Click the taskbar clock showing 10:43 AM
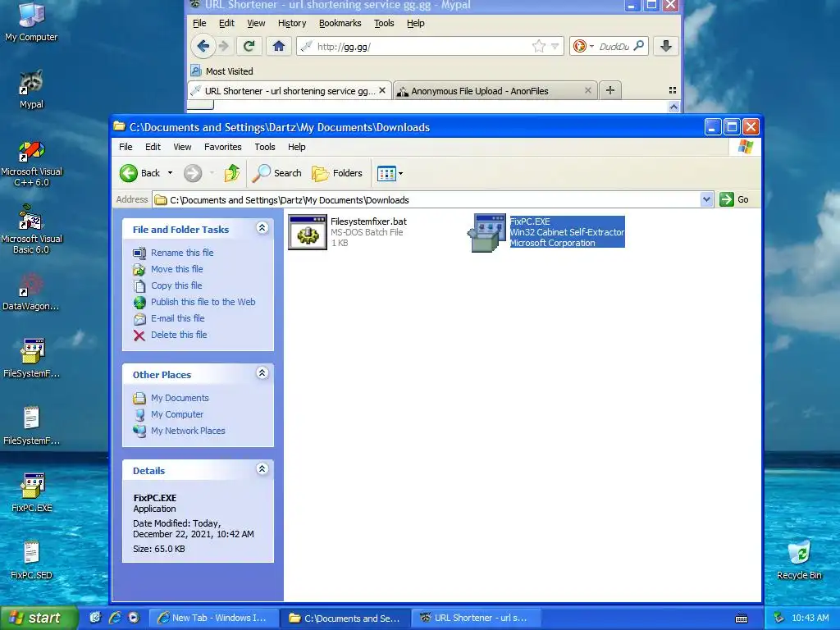This screenshot has height=630, width=840. point(810,618)
